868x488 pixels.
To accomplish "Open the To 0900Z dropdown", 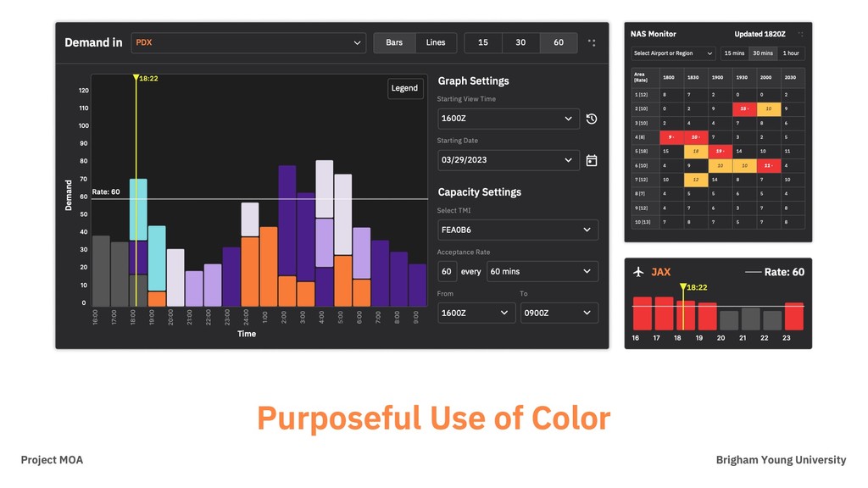I will (559, 313).
